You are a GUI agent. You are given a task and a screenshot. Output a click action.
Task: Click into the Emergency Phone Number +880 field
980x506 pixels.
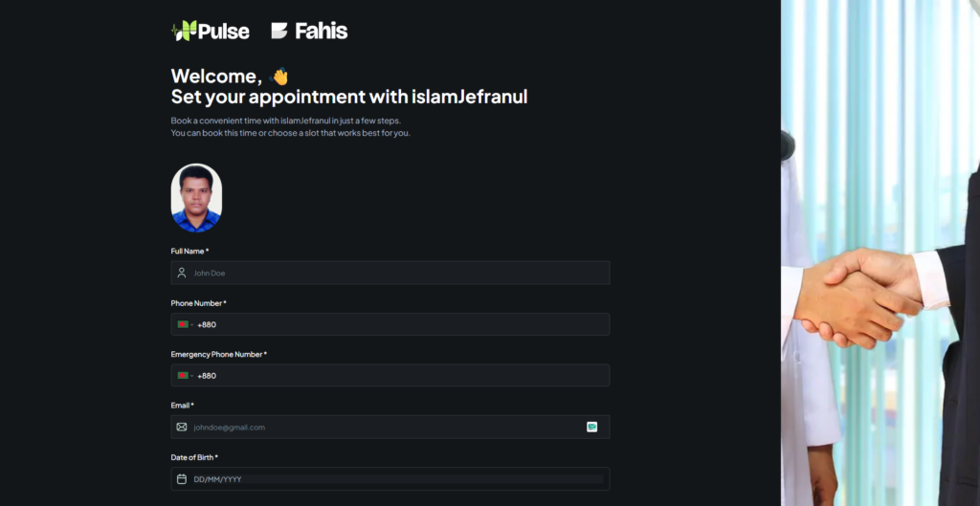click(402, 375)
